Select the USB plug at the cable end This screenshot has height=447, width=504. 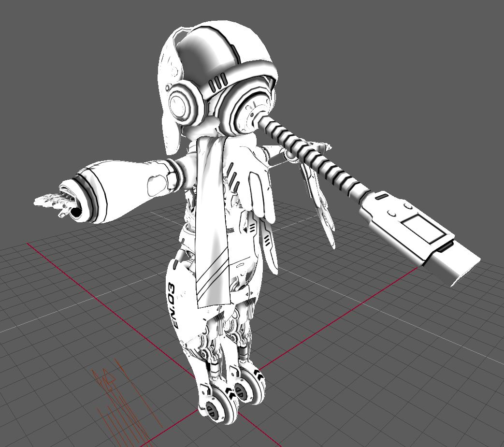[x=419, y=235]
